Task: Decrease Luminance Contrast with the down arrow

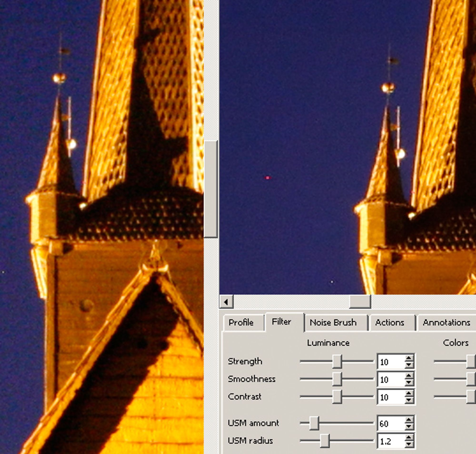Action: (x=409, y=400)
